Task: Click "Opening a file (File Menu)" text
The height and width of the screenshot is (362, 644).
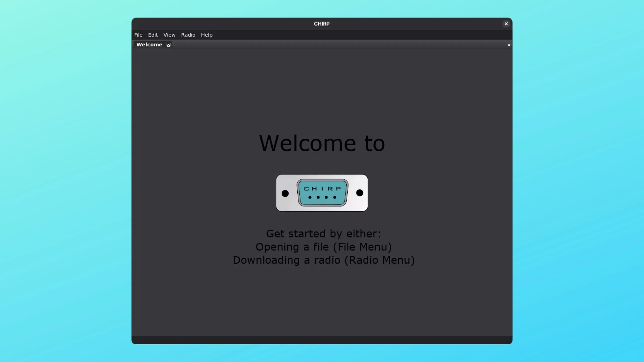Action: coord(324,247)
